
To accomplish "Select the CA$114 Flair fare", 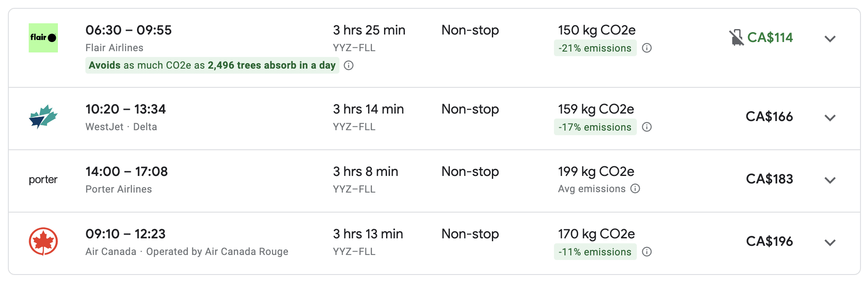I will click(x=770, y=38).
